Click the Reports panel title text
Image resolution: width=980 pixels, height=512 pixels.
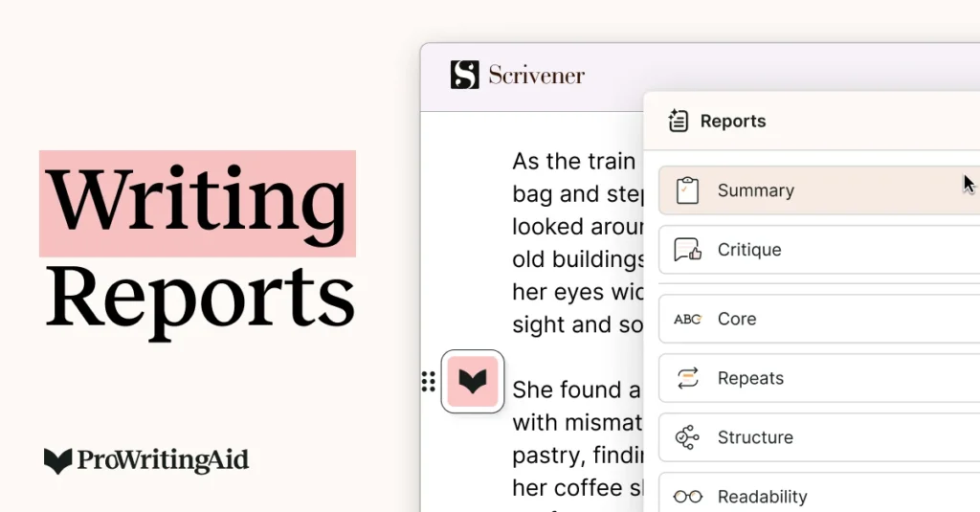733,121
